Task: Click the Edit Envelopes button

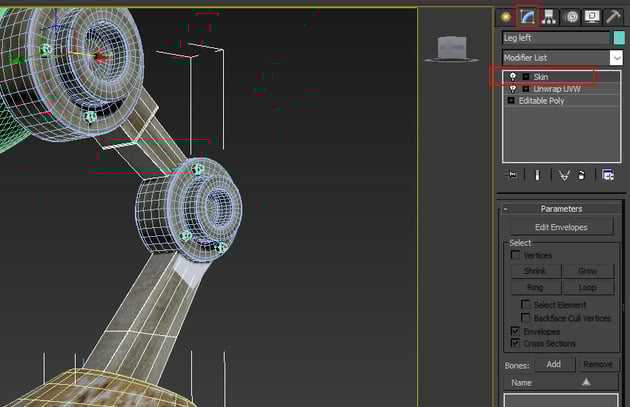Action: click(x=560, y=227)
